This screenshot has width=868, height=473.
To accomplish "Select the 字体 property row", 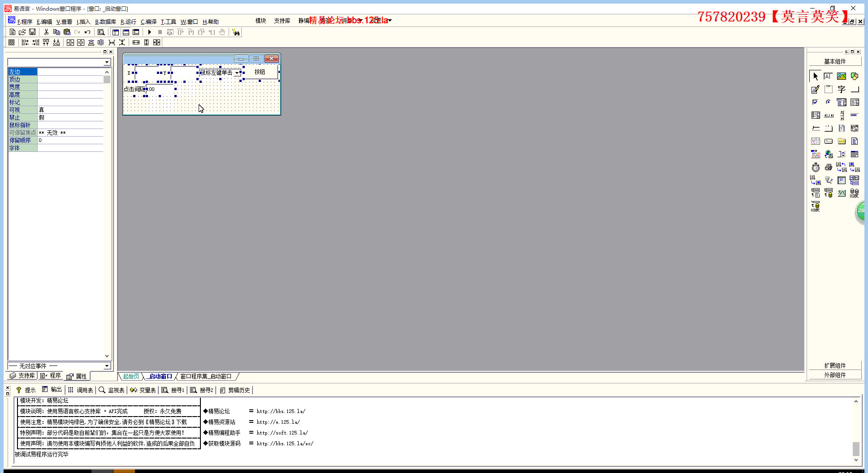I will (56, 148).
